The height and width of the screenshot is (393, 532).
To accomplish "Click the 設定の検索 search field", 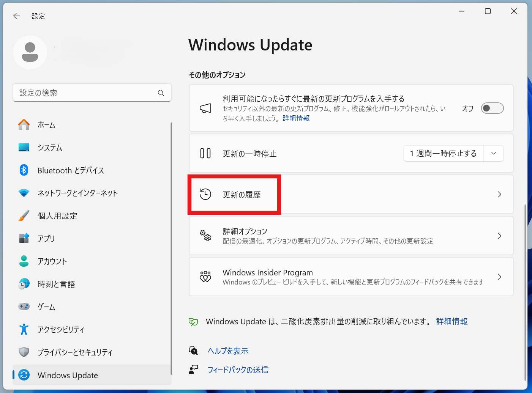I will tap(92, 93).
